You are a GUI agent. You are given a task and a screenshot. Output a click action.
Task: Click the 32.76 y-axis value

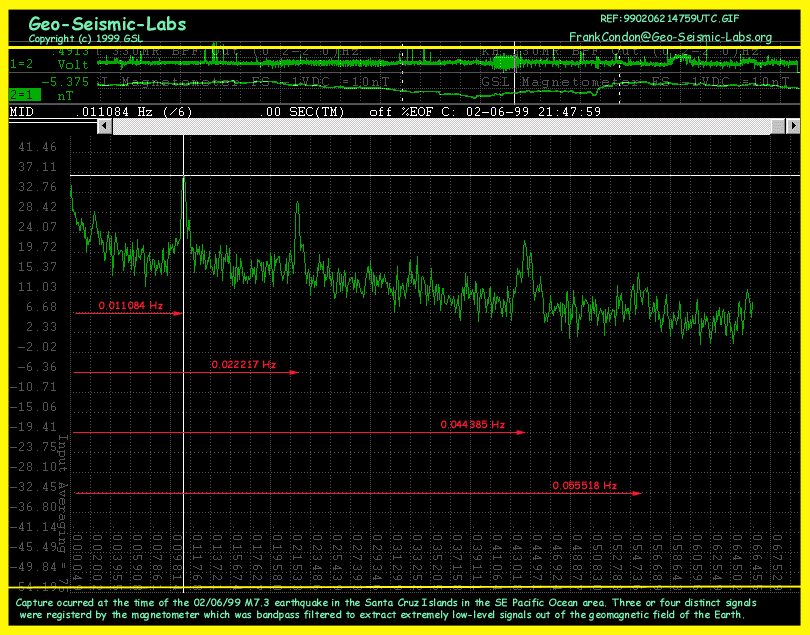point(37,187)
